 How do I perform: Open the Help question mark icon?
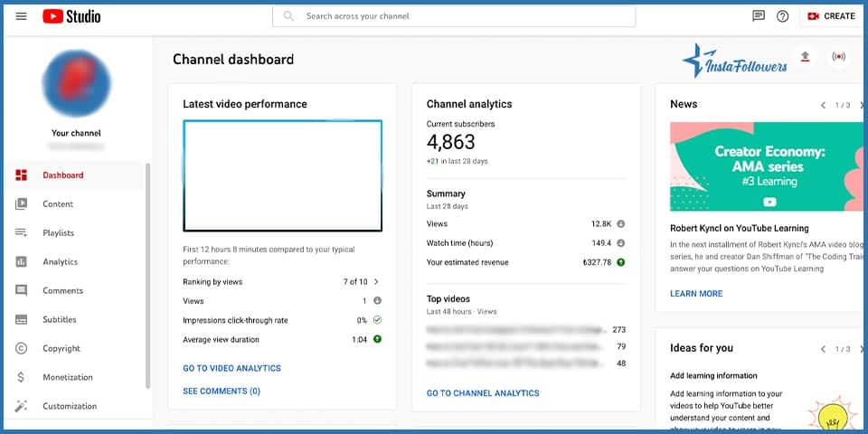pos(782,16)
